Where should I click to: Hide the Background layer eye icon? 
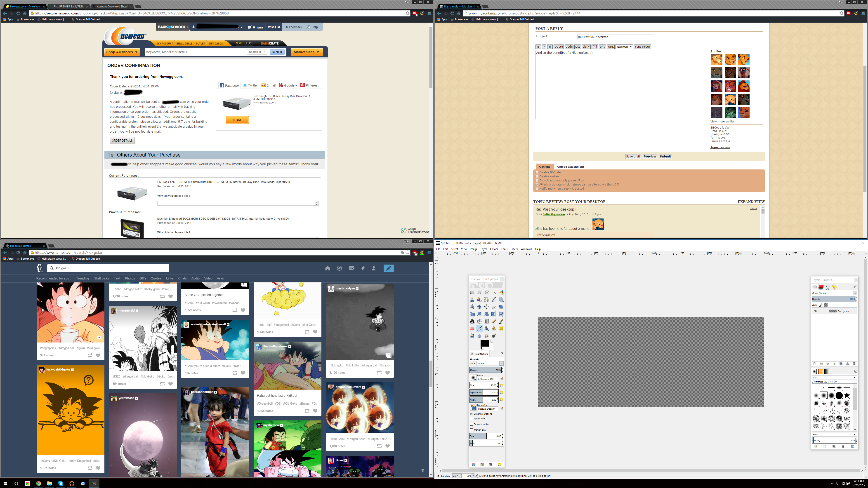[815, 311]
